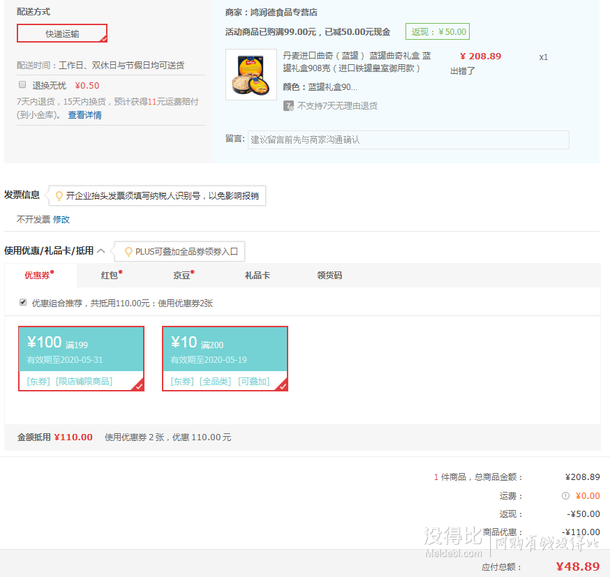Select the 快递运输 delivery option
The height and width of the screenshot is (577, 610).
62,33
